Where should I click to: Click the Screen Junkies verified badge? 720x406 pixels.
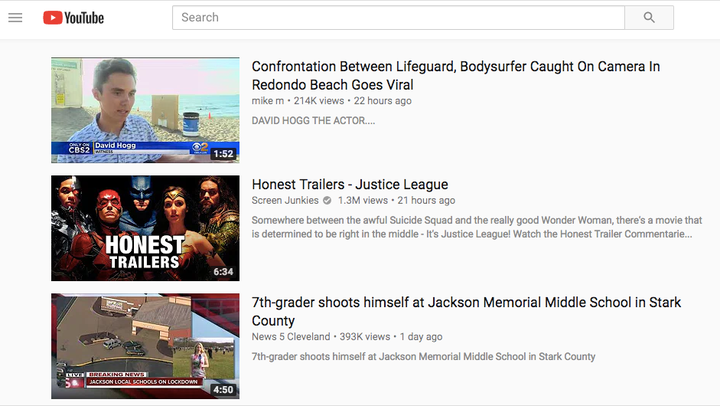[x=327, y=200]
